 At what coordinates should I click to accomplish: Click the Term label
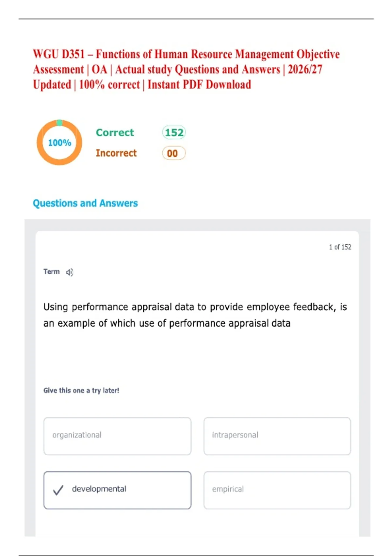[x=52, y=272]
